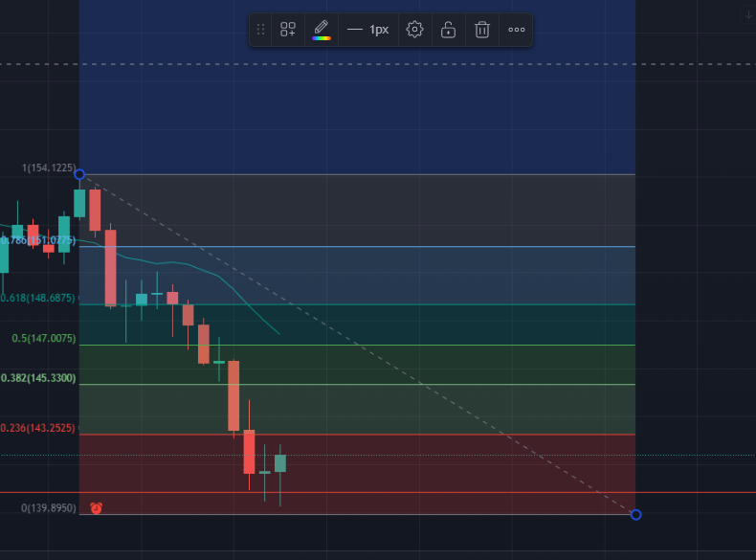Click the 0.5(147.0075) level label
The height and width of the screenshot is (560, 756).
(44, 339)
